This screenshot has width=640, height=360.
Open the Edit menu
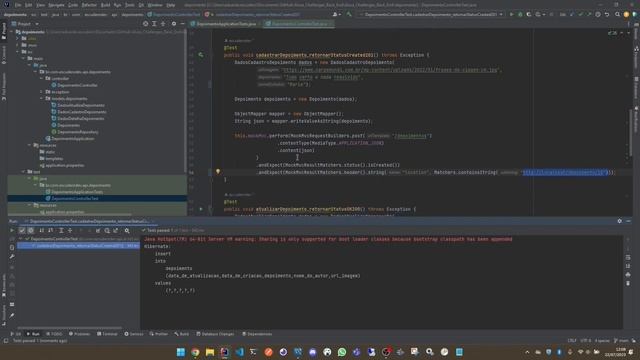pos(29,5)
